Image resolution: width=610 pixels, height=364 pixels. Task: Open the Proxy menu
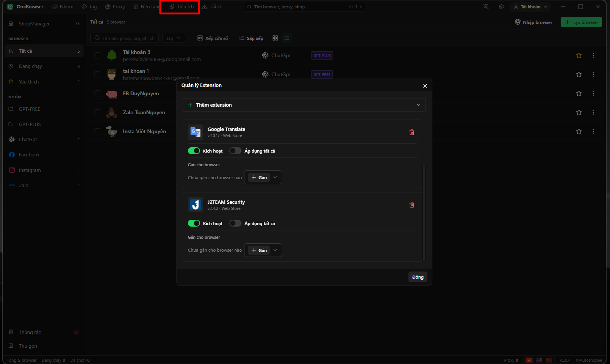[115, 7]
